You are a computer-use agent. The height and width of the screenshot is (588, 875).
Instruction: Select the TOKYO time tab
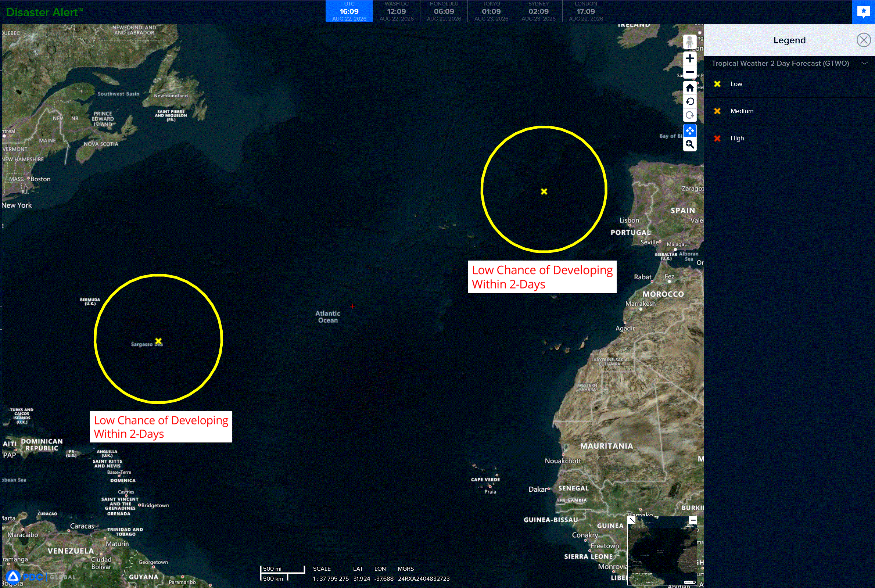491,11
